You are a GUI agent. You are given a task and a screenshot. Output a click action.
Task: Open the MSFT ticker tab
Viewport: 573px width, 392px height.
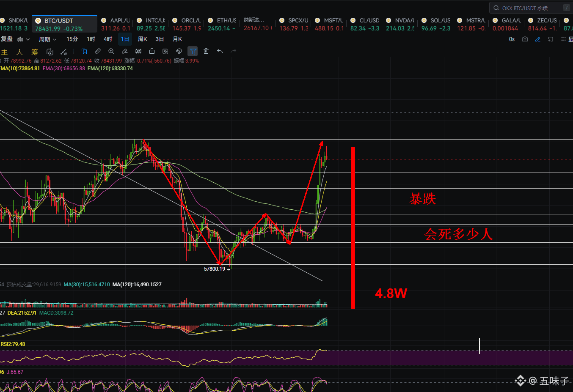click(329, 24)
